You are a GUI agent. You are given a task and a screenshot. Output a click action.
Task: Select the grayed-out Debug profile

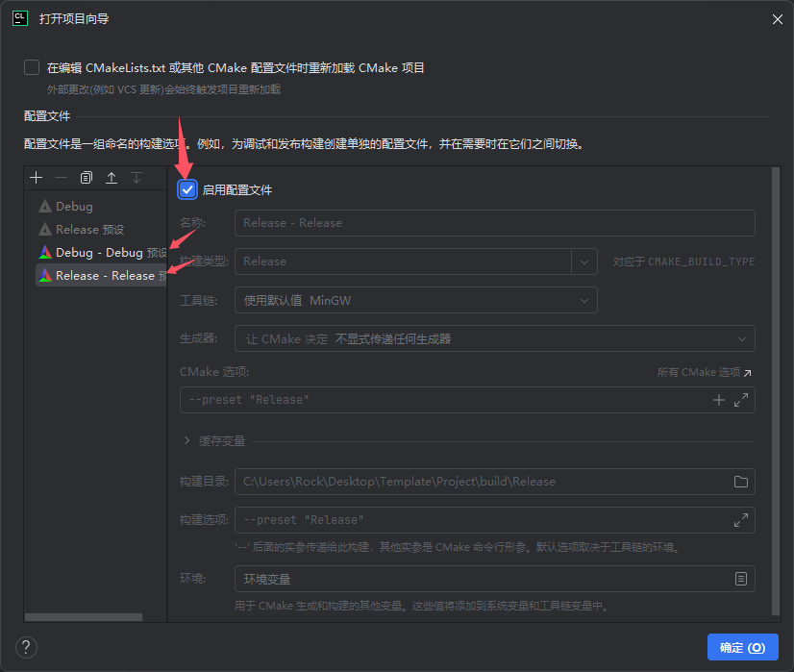[x=72, y=206]
